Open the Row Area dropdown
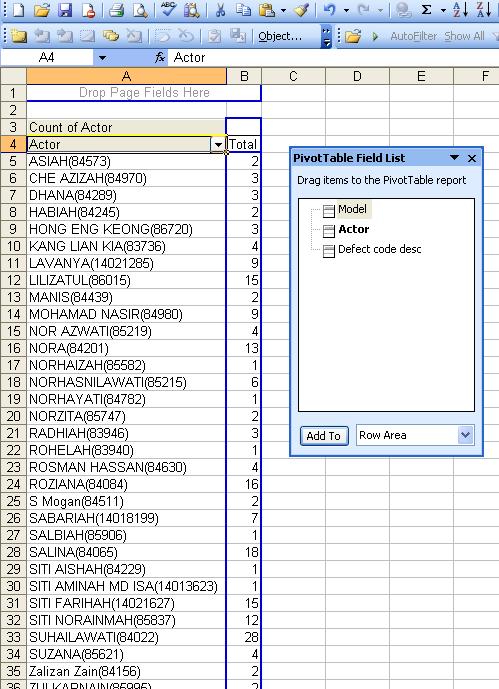499x689 pixels. pyautogui.click(x=466, y=435)
